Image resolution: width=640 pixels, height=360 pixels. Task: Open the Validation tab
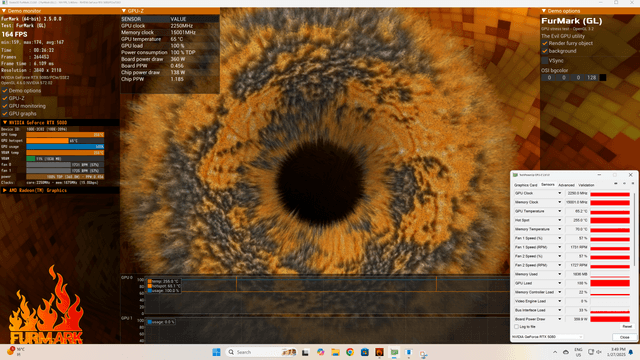point(587,185)
